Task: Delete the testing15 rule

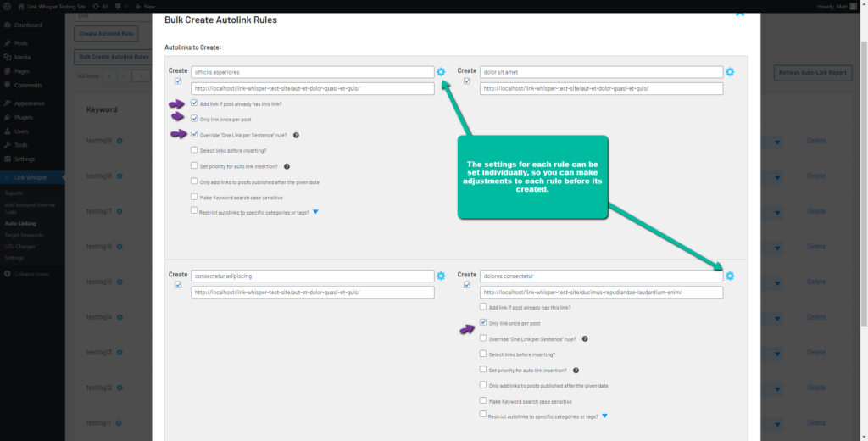Action: coord(816,282)
